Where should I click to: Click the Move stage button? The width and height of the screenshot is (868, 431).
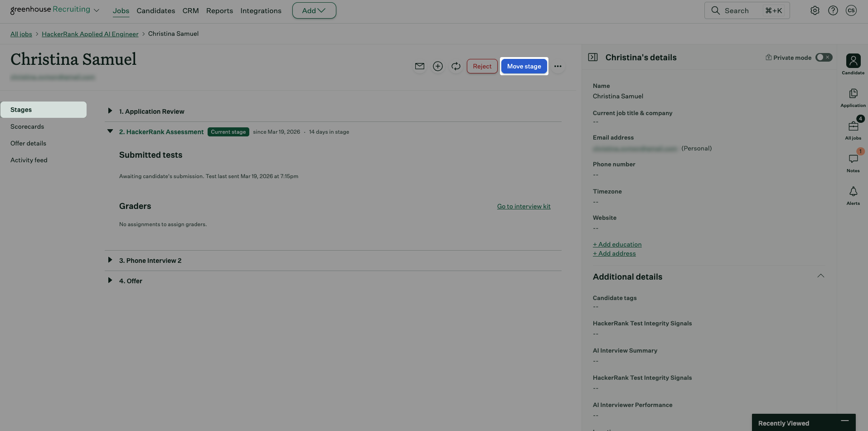tap(524, 66)
